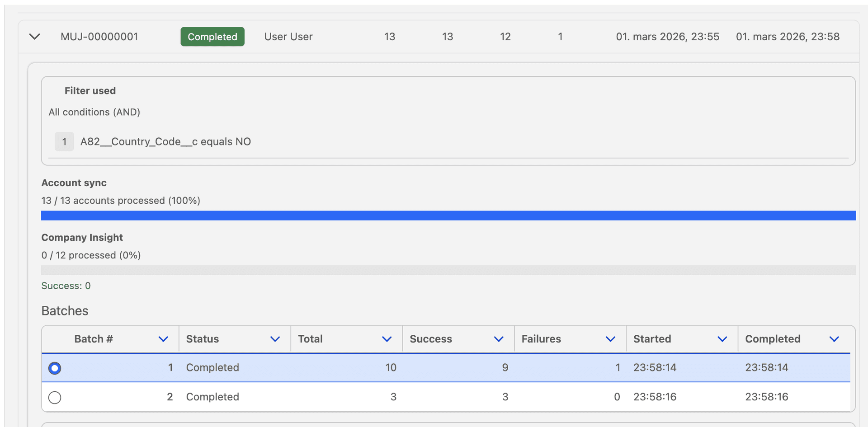Viewport: 868px width, 427px height.
Task: Open the Total column dropdown
Action: [387, 339]
